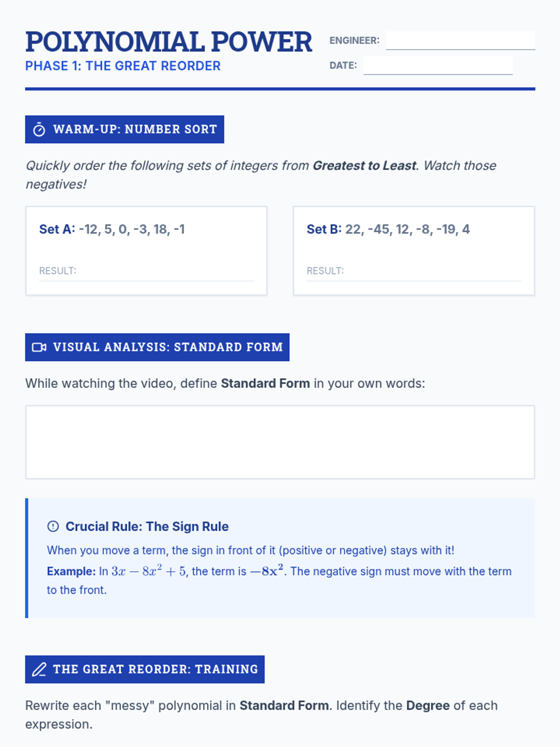Click the Set A label
This screenshot has width=560, height=747.
click(56, 229)
